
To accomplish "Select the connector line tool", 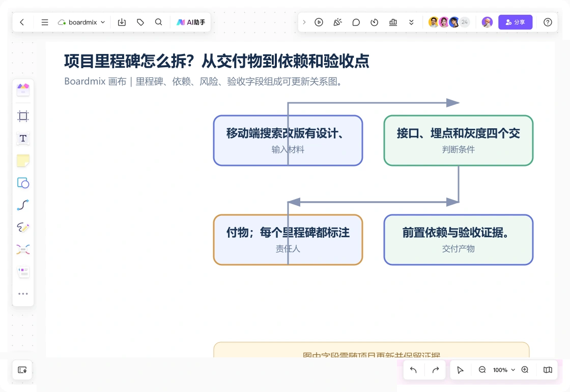I will 23,205.
